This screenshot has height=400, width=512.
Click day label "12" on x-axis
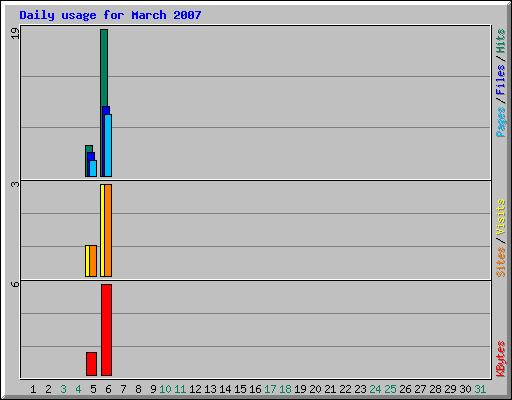[195, 389]
